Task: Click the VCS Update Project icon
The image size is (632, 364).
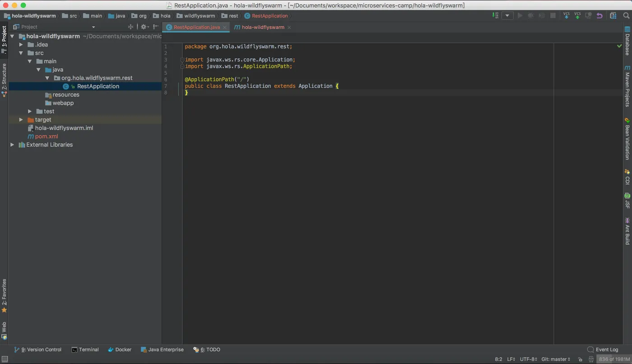Action: pyautogui.click(x=566, y=16)
